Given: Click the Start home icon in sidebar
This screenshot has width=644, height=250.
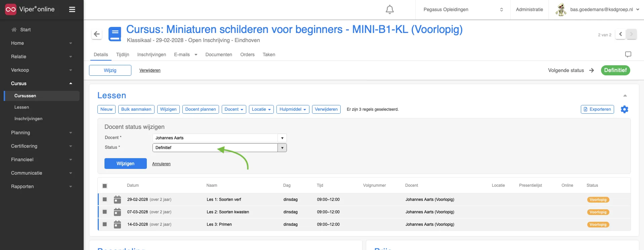Looking at the screenshot, I should [x=14, y=30].
